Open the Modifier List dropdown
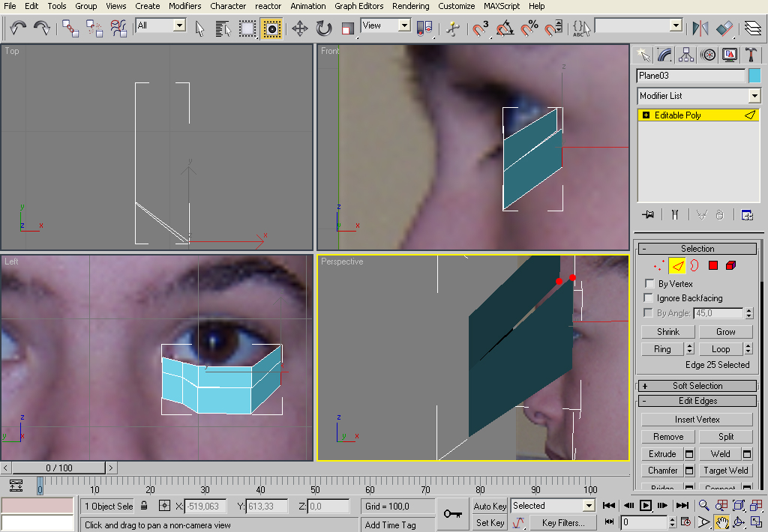Image resolution: width=768 pixels, height=532 pixels. (698, 96)
